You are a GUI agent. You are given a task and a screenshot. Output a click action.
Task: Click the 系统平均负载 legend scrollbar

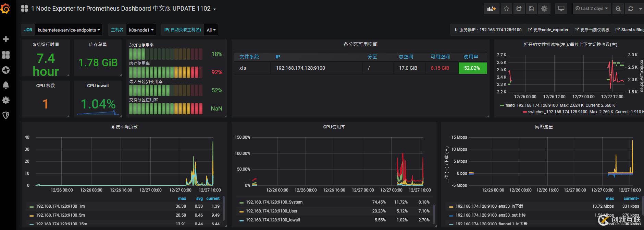(224, 208)
